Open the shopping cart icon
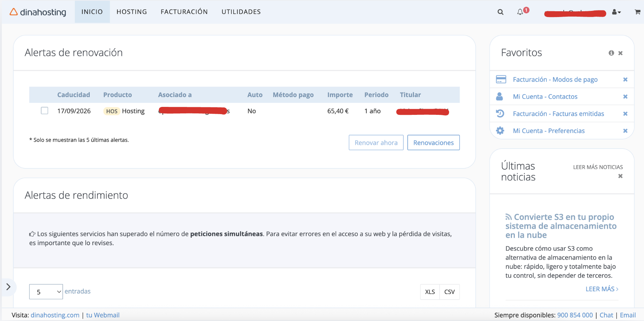The height and width of the screenshot is (321, 644). [637, 12]
